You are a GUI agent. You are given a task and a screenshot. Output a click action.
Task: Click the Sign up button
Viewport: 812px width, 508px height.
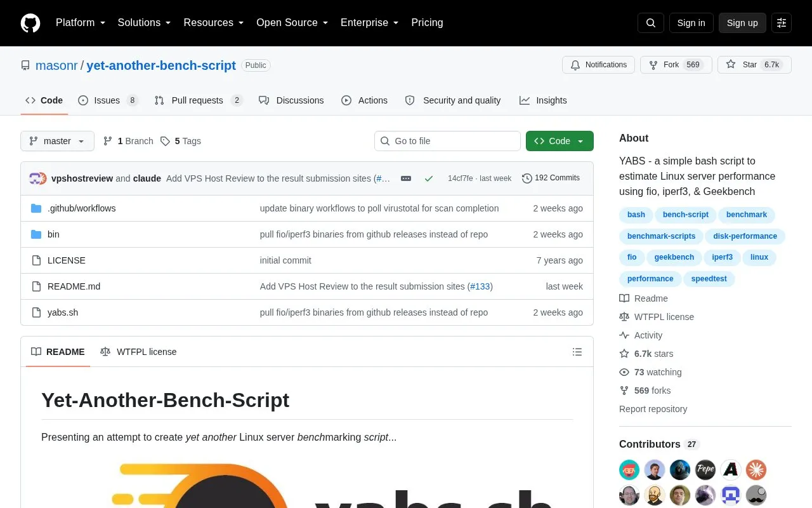[742, 23]
